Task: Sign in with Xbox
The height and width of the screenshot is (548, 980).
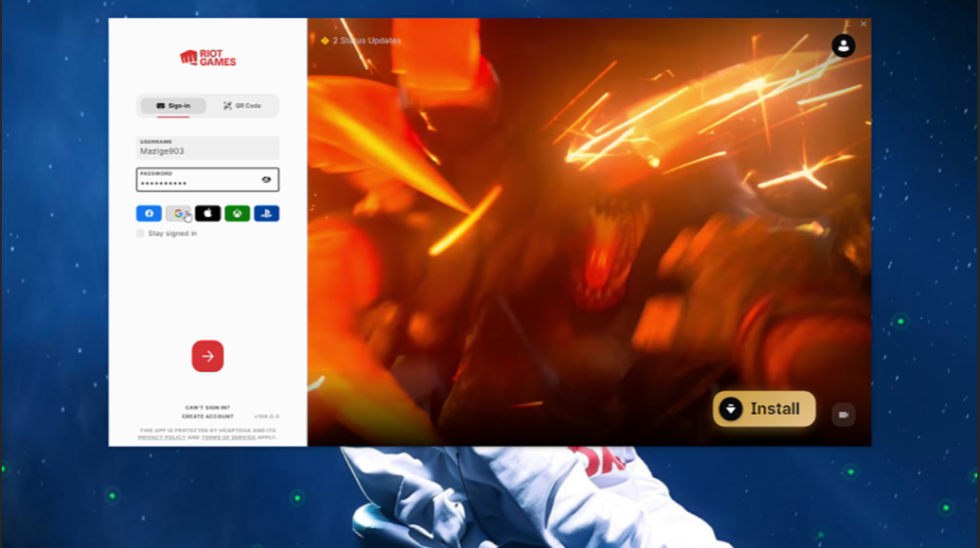Action: (x=237, y=213)
